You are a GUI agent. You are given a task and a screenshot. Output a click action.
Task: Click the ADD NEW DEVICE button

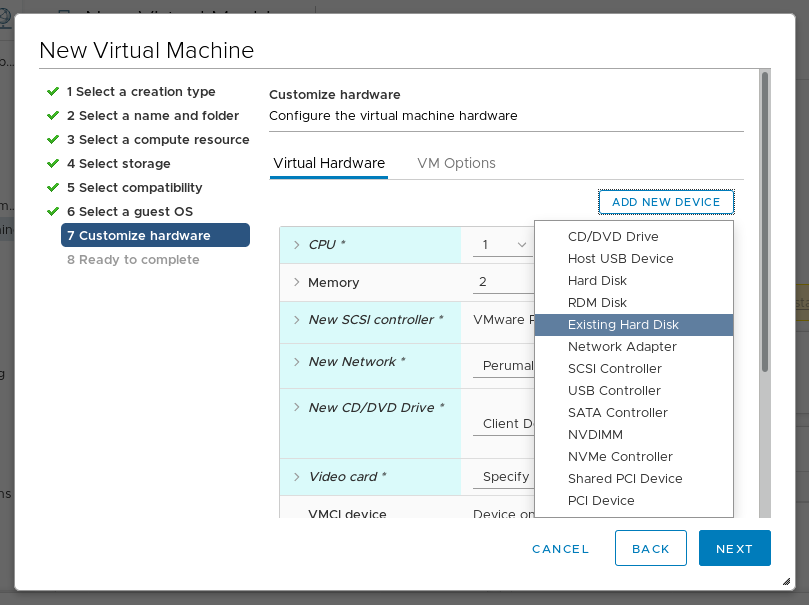[x=666, y=202]
